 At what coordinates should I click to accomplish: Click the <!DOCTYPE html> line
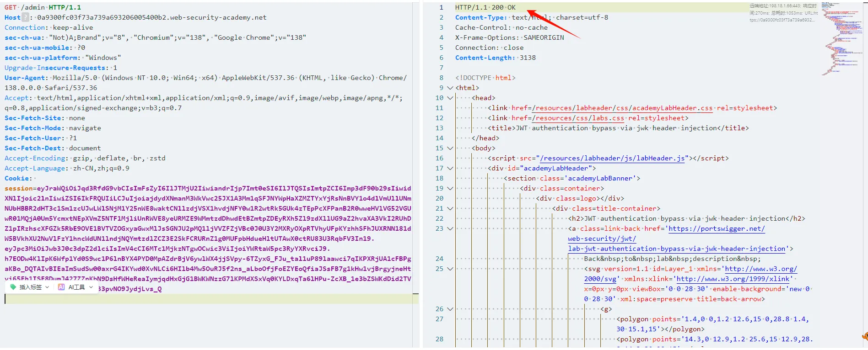coord(485,78)
